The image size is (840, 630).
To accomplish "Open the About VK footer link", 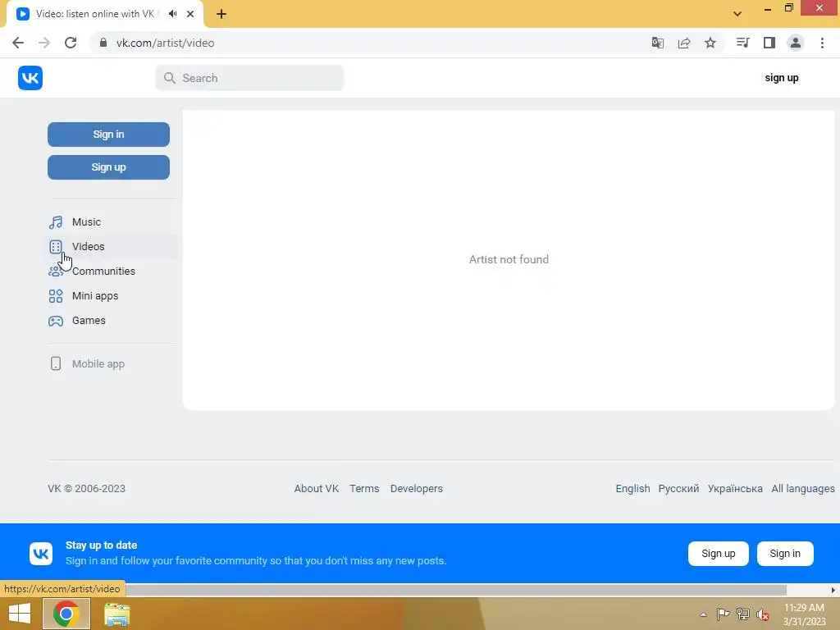I will (317, 489).
